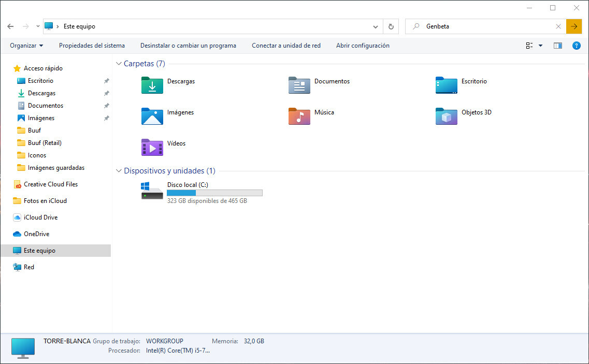The image size is (589, 364).
Task: Open Creative Cloud Files in the sidebar
Action: [x=50, y=184]
